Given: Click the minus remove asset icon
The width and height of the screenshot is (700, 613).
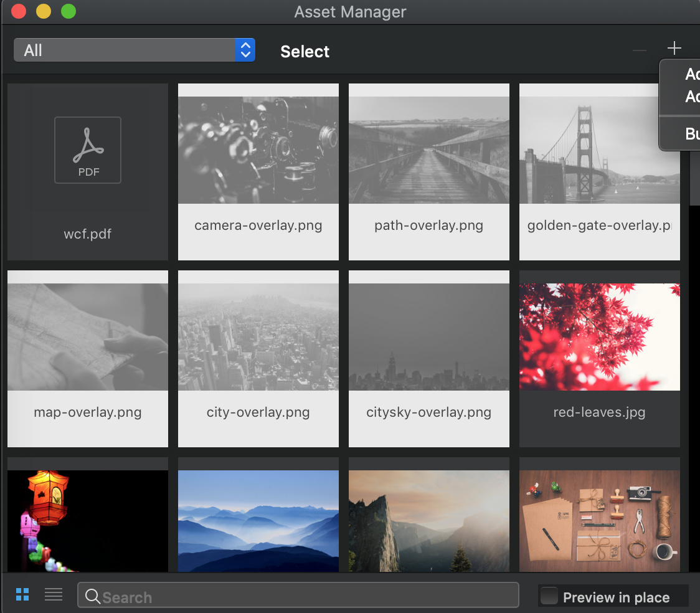Looking at the screenshot, I should [x=640, y=50].
